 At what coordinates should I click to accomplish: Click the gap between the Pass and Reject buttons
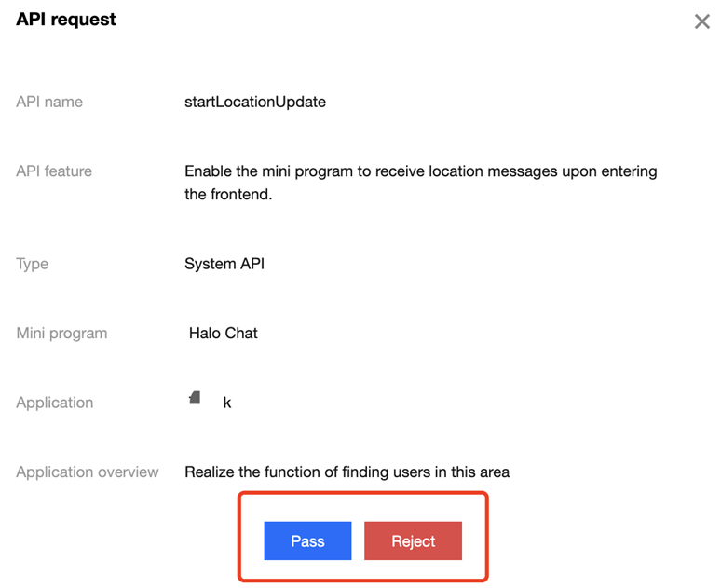(x=358, y=541)
